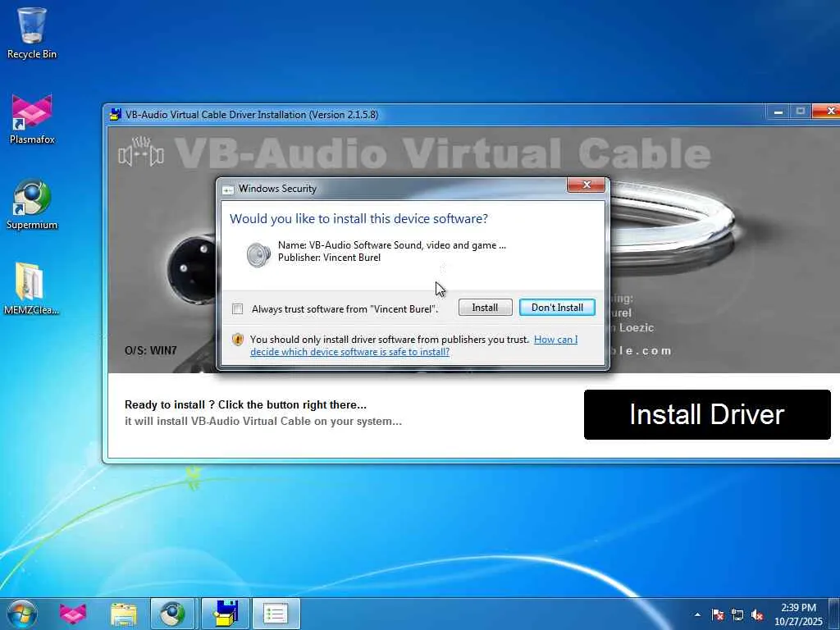
Task: Click Don't Install in Windows Security dialog
Action: point(557,308)
